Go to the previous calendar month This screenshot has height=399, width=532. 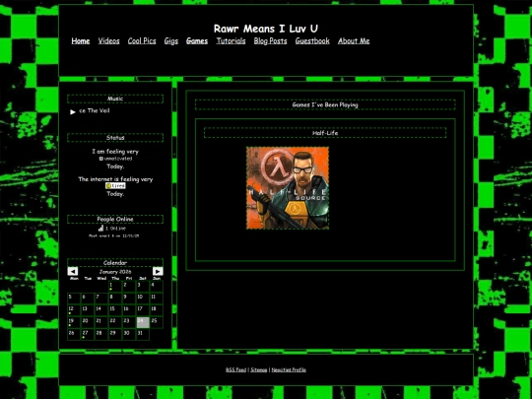[73, 271]
